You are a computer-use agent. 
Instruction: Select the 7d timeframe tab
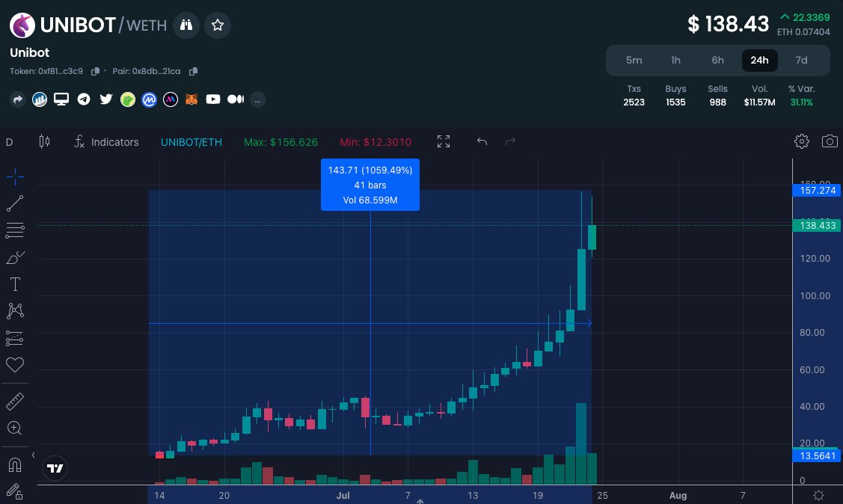(x=801, y=60)
